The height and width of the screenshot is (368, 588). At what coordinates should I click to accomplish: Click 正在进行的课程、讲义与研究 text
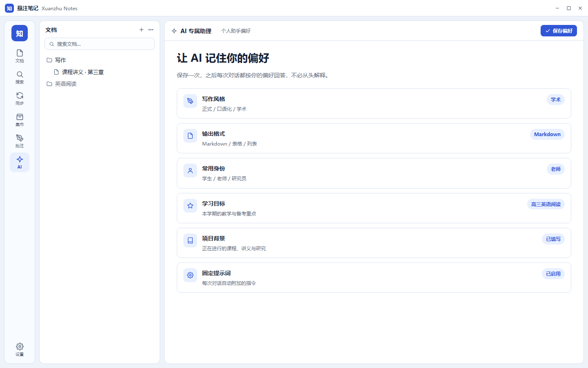point(234,249)
